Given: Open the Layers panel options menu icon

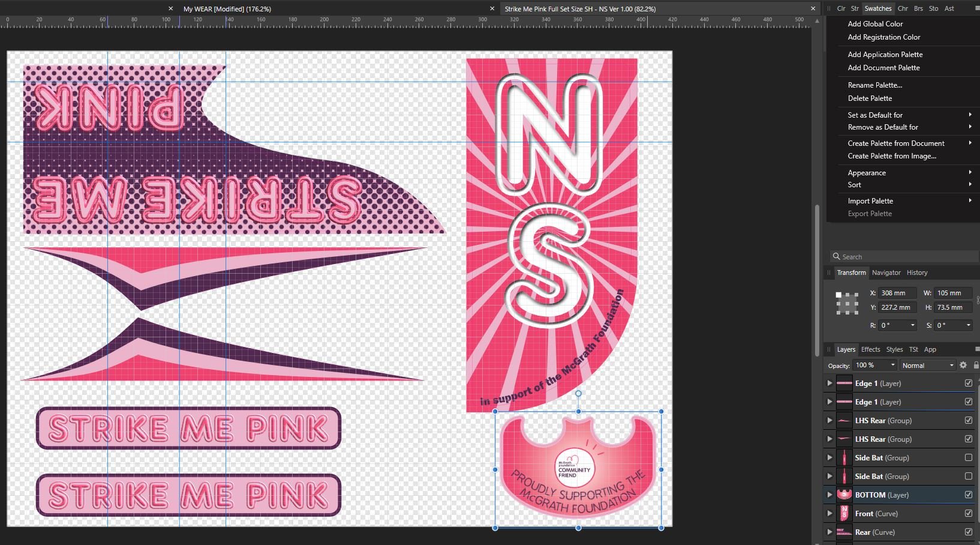Looking at the screenshot, I should click(977, 349).
